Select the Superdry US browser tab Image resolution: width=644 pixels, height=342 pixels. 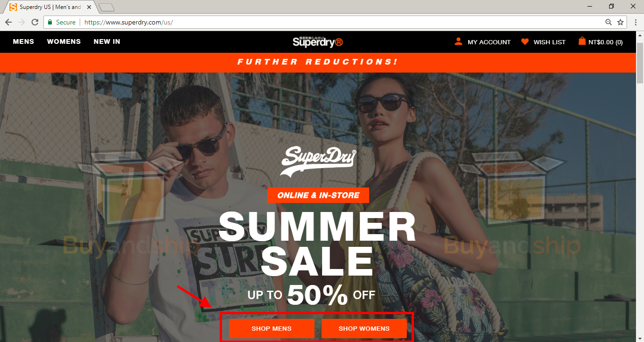tap(50, 7)
